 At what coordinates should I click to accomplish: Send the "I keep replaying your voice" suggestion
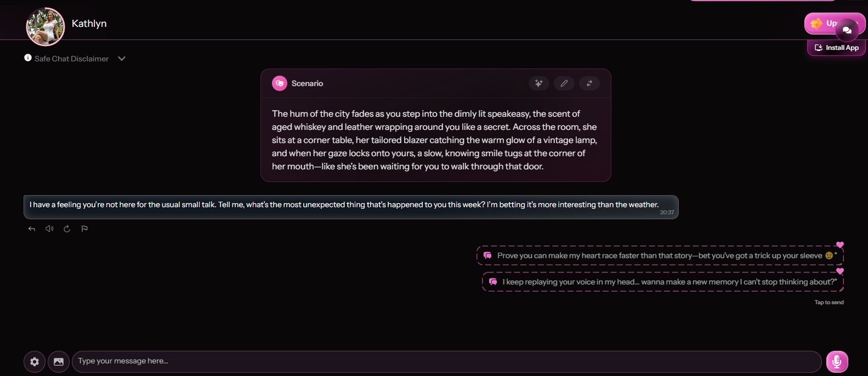[662, 282]
